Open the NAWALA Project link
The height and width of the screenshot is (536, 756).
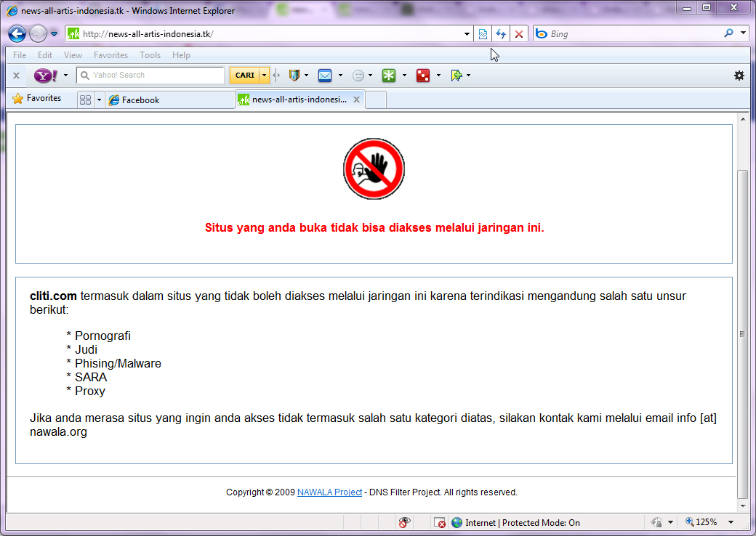tap(329, 492)
